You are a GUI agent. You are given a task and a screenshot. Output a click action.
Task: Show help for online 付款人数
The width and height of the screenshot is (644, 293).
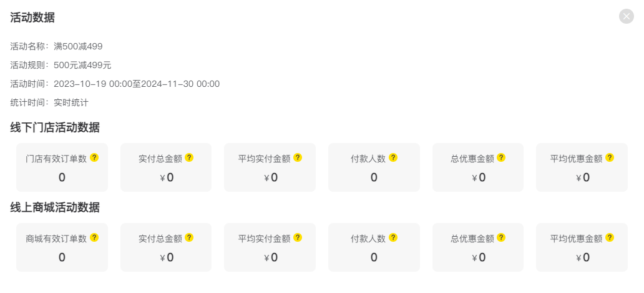(393, 237)
